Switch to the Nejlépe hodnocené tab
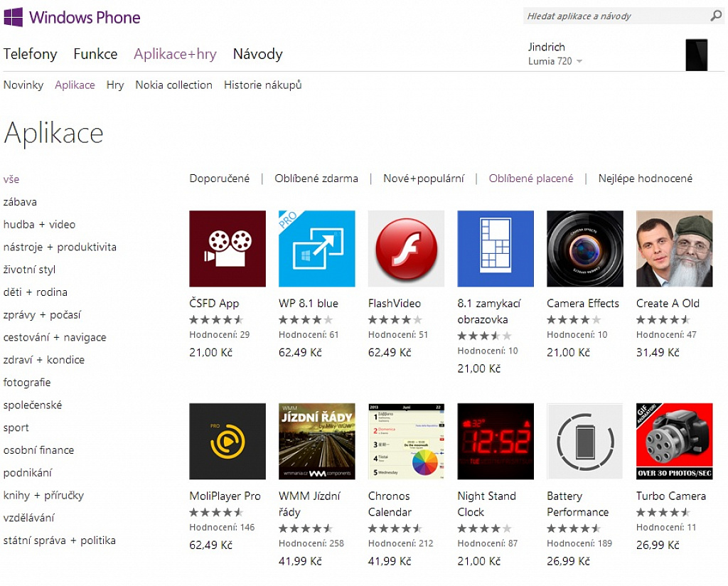This screenshot has height=586, width=728. 645,179
